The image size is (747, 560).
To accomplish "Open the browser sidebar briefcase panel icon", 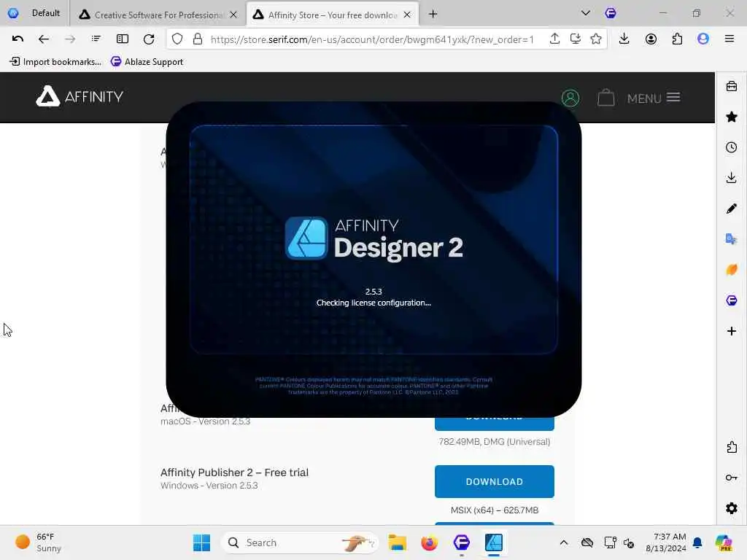I will [x=732, y=86].
